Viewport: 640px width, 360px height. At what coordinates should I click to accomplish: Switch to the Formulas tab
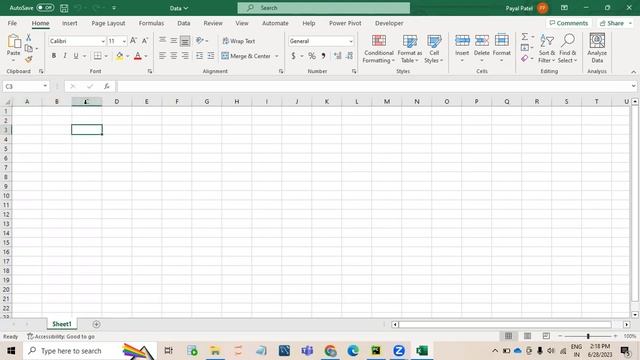[x=151, y=23]
